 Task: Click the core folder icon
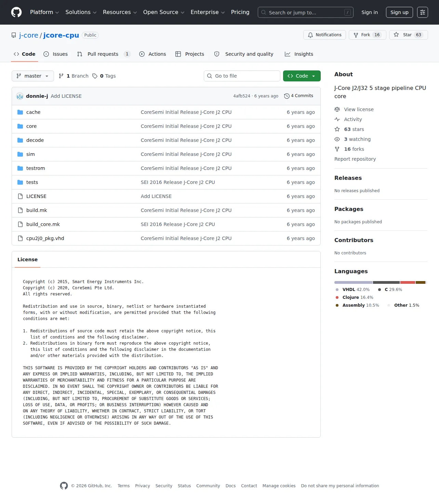click(x=20, y=126)
